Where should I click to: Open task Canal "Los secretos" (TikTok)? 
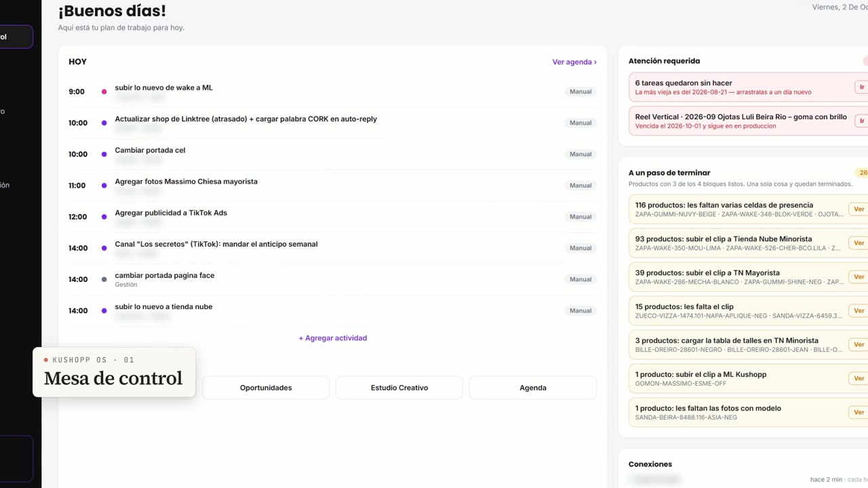tap(216, 244)
